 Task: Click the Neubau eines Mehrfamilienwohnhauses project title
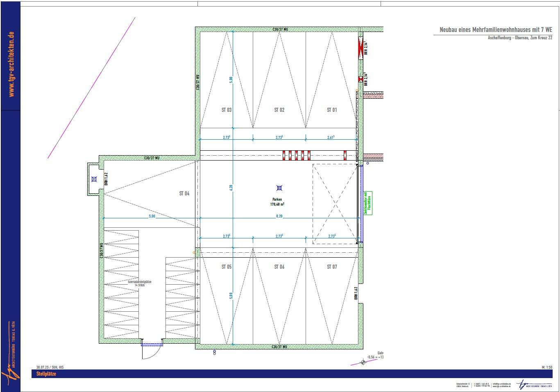[x=496, y=30]
